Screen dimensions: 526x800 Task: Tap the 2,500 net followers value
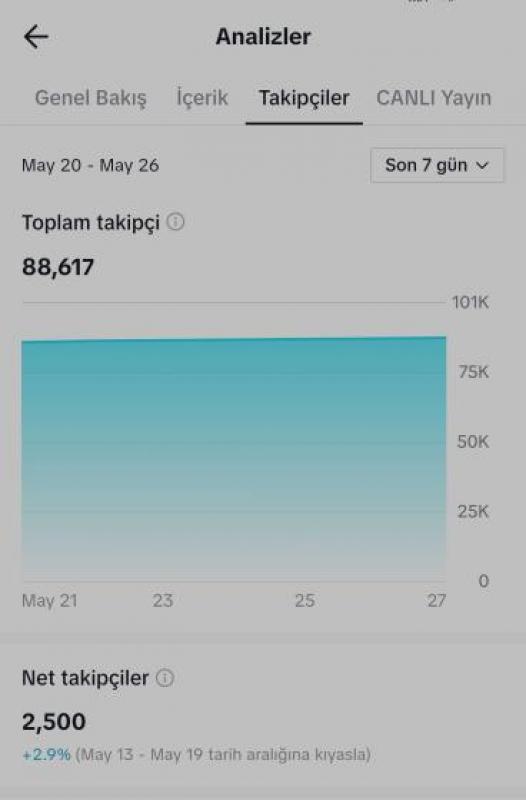pyautogui.click(x=54, y=722)
